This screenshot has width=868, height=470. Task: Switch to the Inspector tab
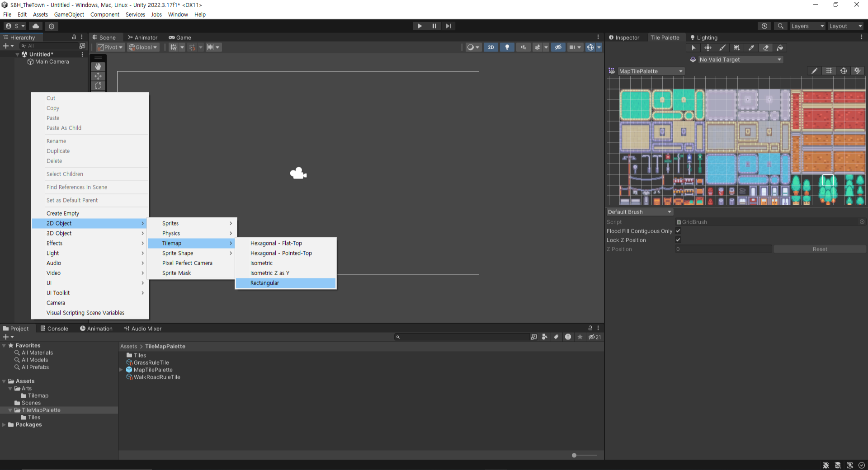(x=624, y=38)
